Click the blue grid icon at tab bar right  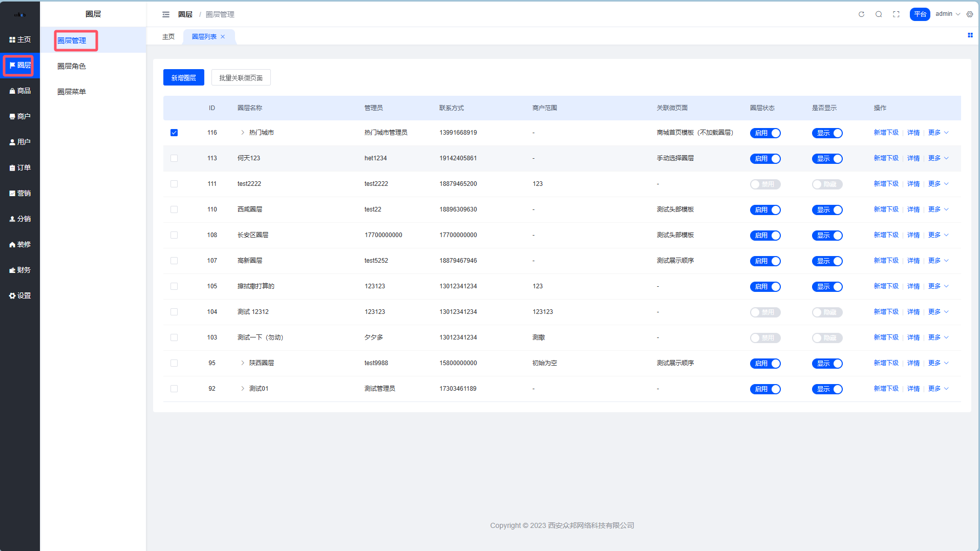(x=970, y=35)
